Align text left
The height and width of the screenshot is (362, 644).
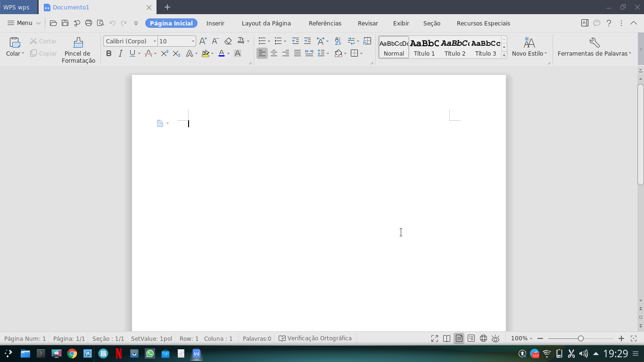[x=262, y=53]
